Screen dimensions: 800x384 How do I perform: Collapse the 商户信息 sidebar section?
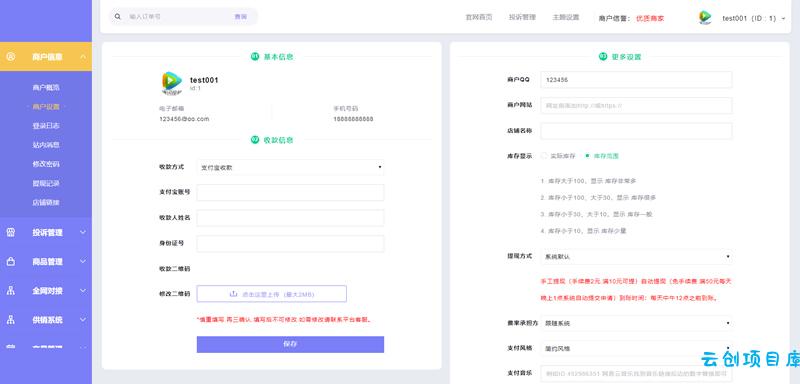coord(83,57)
